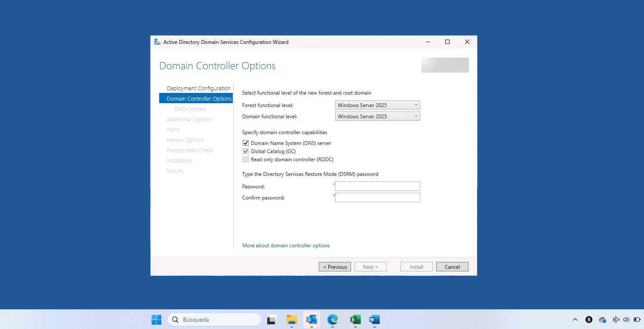Minimize the configuration wizard window
Image resolution: width=644 pixels, height=329 pixels.
coord(428,42)
